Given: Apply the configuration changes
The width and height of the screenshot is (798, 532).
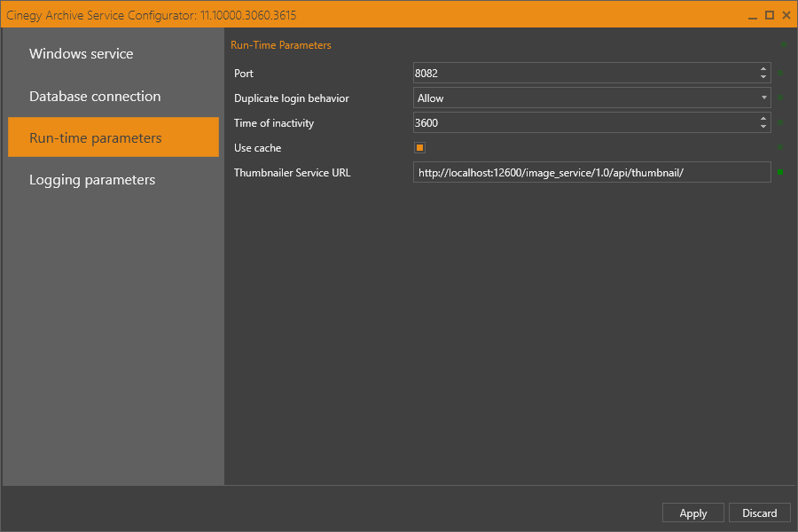Looking at the screenshot, I should click(x=693, y=512).
